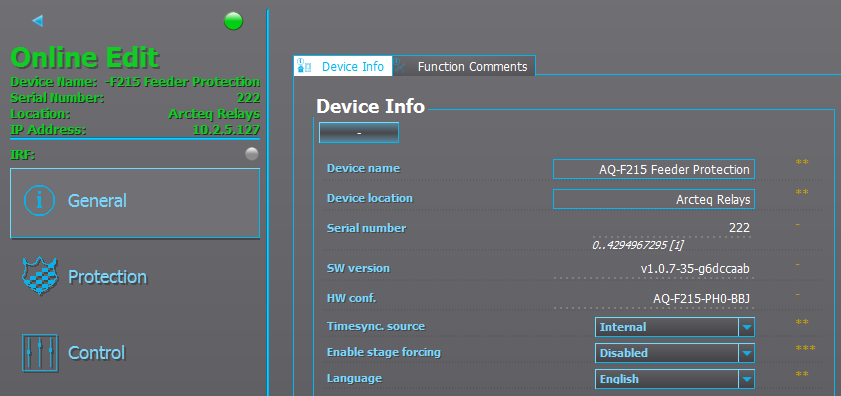Collapse the Device Info section with the minus button
The height and width of the screenshot is (396, 841).
click(359, 133)
